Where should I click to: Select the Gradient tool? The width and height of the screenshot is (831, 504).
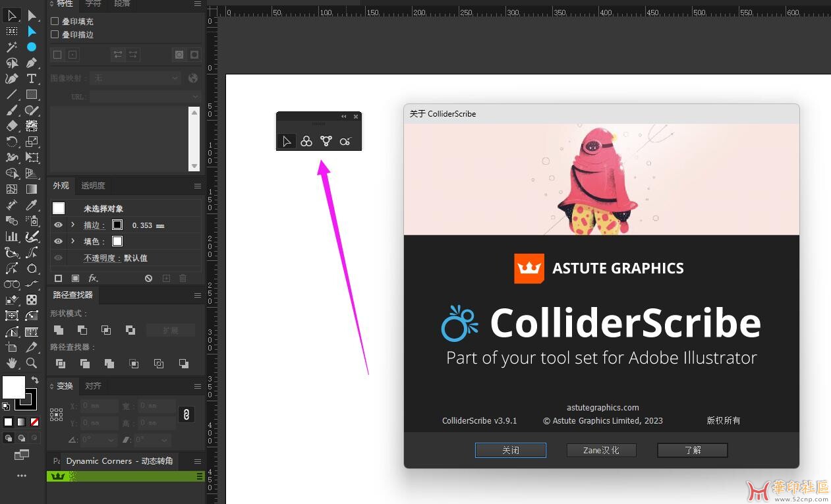(x=32, y=189)
